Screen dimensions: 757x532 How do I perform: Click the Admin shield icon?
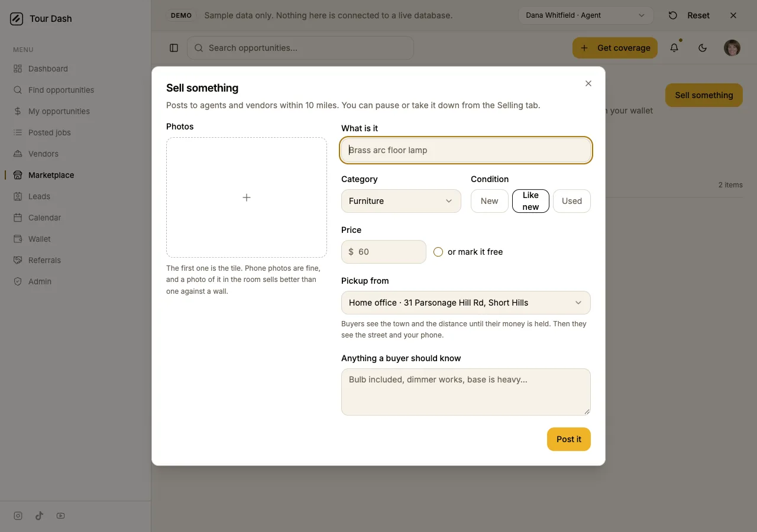pos(18,281)
